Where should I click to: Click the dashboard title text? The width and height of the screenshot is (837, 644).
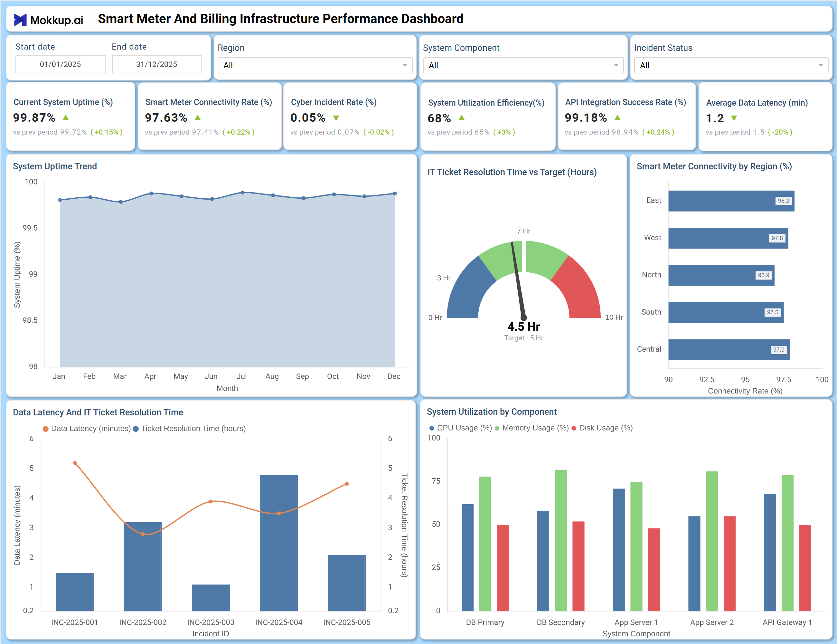tap(280, 19)
